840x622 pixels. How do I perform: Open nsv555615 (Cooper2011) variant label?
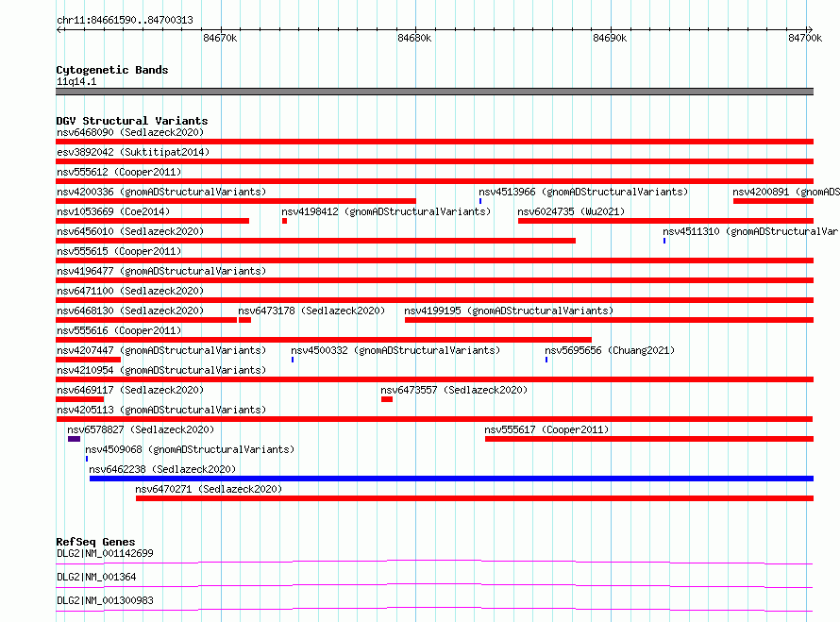pos(119,251)
